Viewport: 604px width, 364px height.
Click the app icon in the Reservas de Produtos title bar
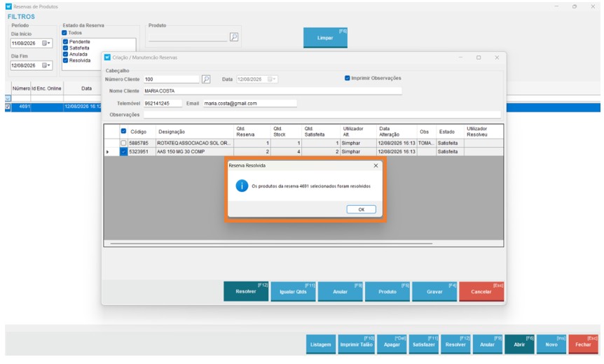click(8, 6)
